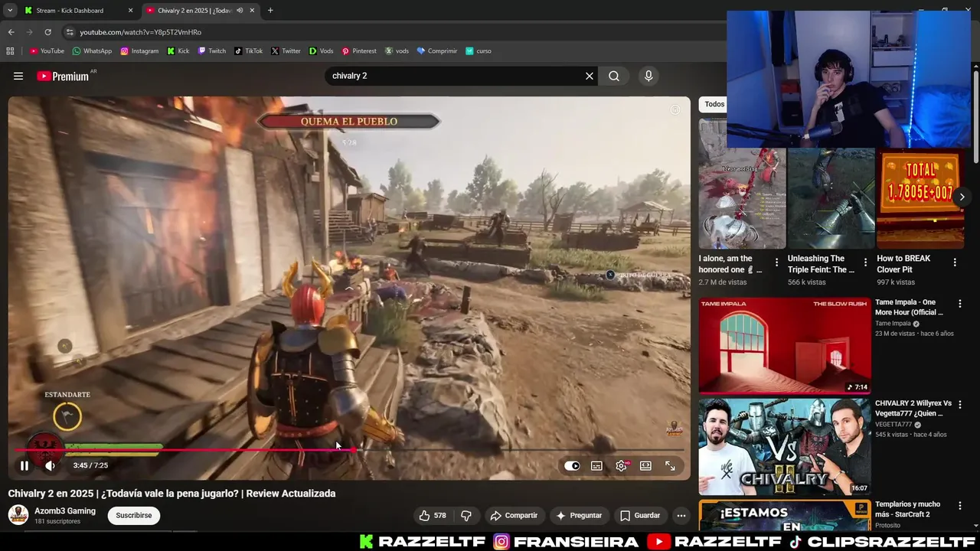Click the Preguntar button
This screenshot has width=980, height=551.
[579, 516]
